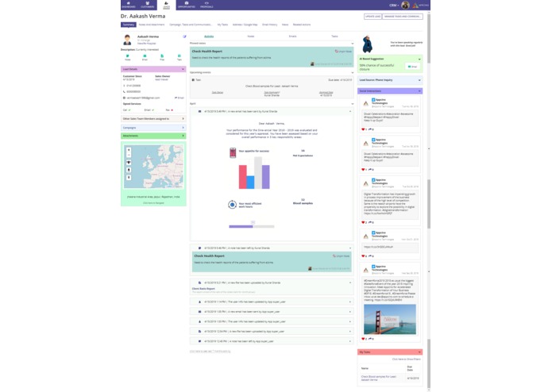Select the Summary tab
Viewport: 552px width, 392px height.
(129, 25)
